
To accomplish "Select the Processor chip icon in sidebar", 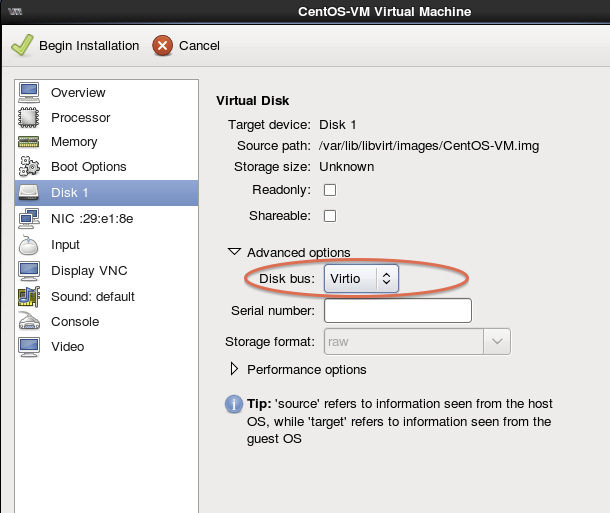I will point(30,117).
